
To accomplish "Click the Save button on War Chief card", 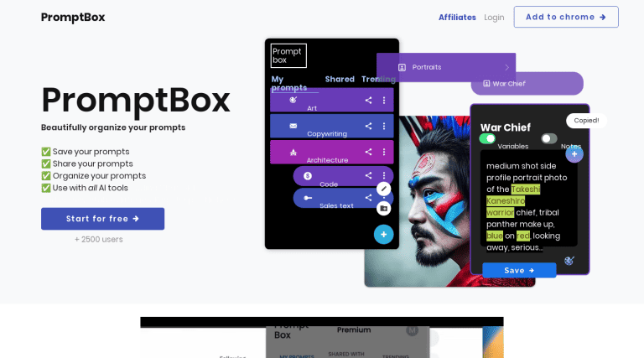I will (519, 271).
